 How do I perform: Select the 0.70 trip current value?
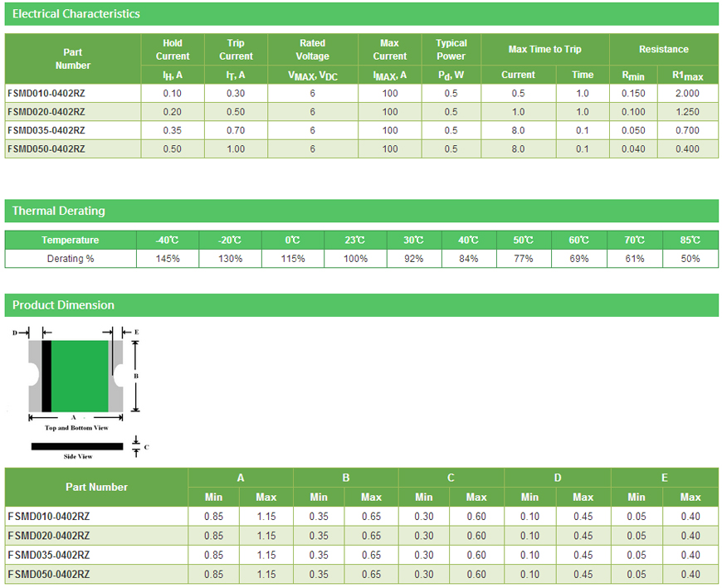coord(236,130)
